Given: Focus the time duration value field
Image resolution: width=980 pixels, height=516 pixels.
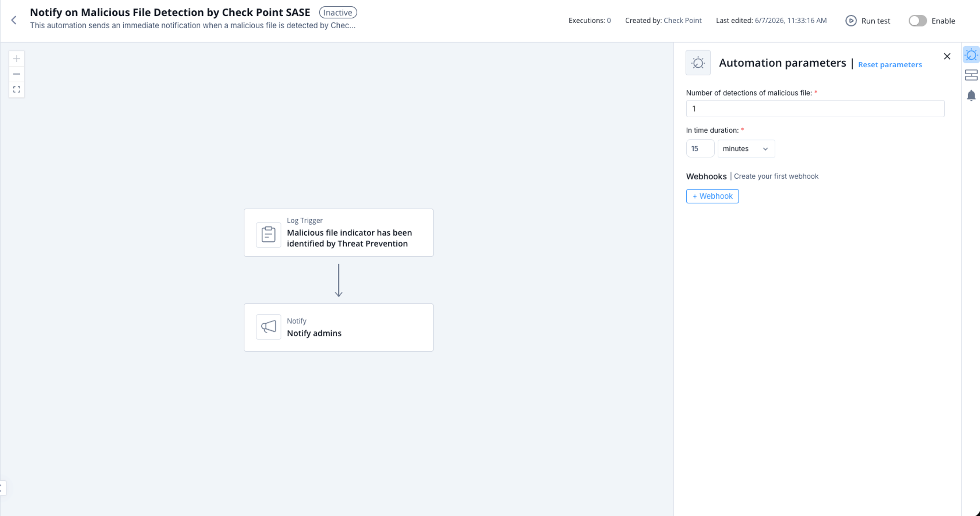Looking at the screenshot, I should tap(700, 149).
